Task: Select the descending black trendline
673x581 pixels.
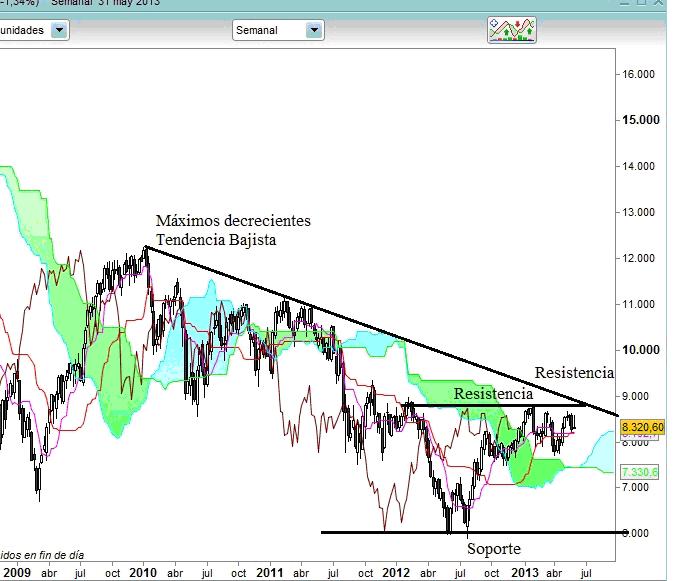Action: tap(382, 331)
